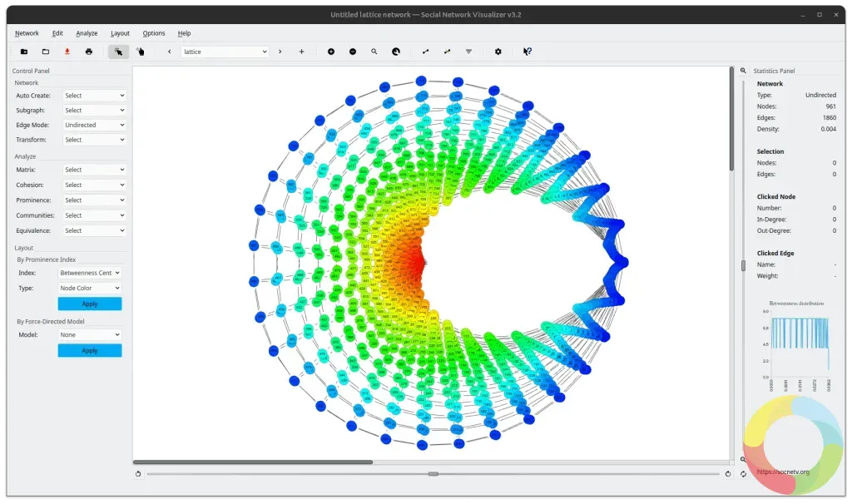852x504 pixels.
Task: Open the Cohesion dropdown
Action: pos(95,185)
